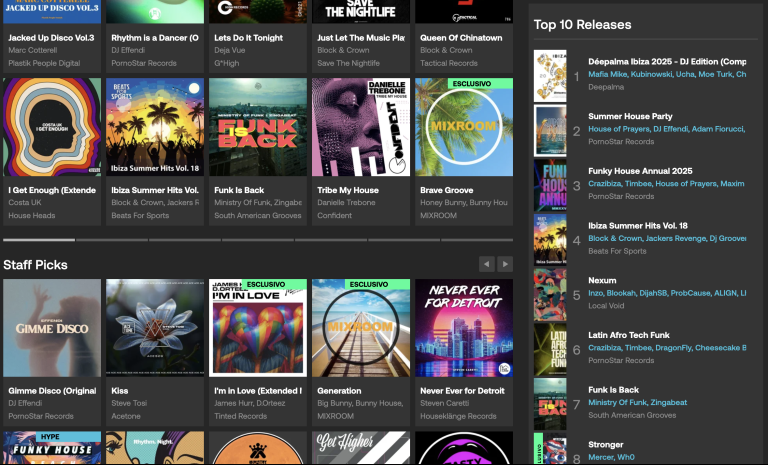768x465 pixels.
Task: Visit label Tactical Records
Action: (x=449, y=63)
